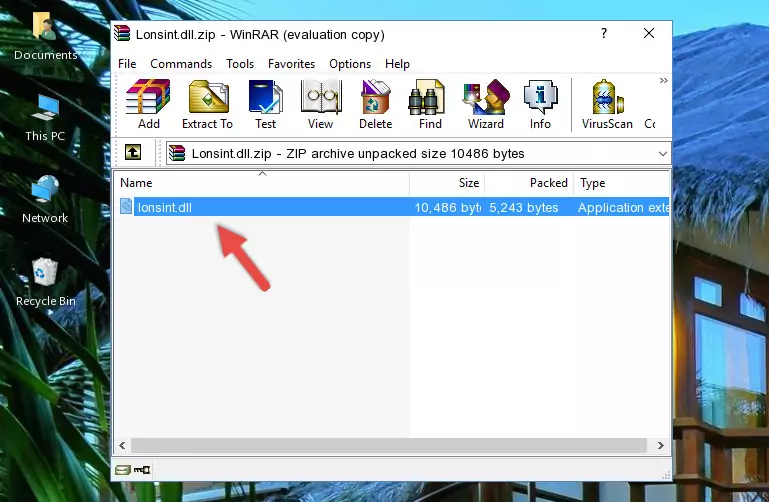Select the This PC desktop icon

45,118
